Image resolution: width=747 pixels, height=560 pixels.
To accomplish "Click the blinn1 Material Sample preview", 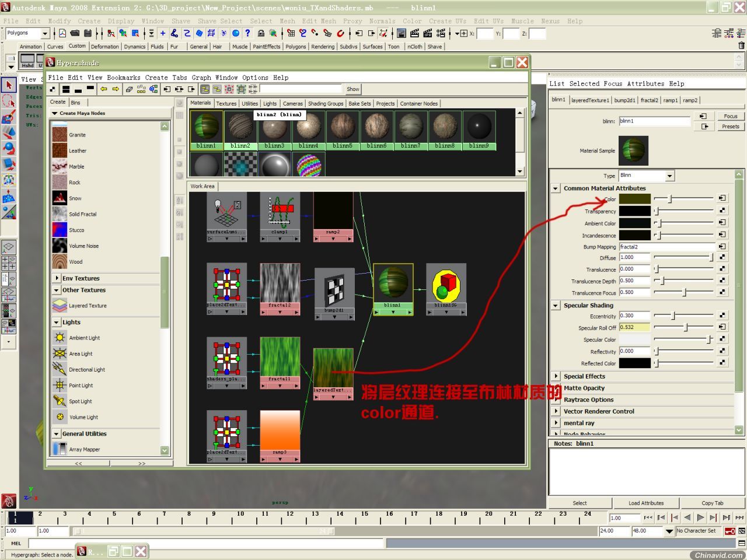I will pyautogui.click(x=634, y=150).
